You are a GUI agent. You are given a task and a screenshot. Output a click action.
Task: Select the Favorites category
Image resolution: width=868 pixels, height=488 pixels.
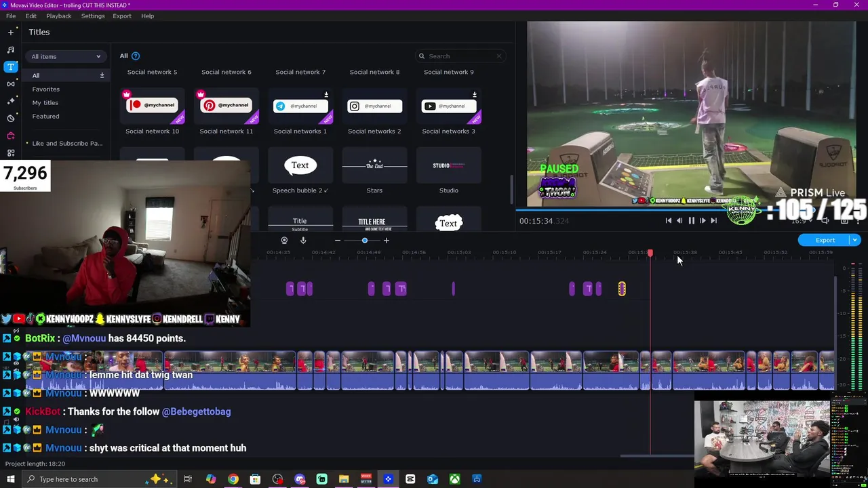pos(46,89)
